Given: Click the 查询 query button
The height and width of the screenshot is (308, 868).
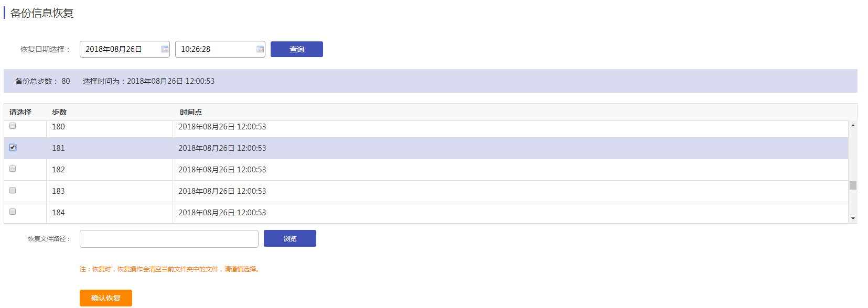Looking at the screenshot, I should tap(297, 49).
